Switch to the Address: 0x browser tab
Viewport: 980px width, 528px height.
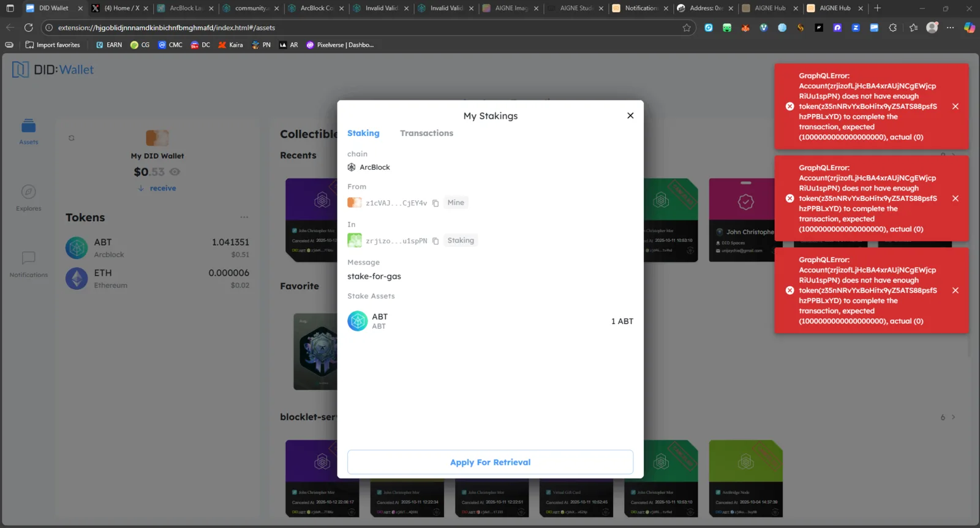click(x=705, y=9)
